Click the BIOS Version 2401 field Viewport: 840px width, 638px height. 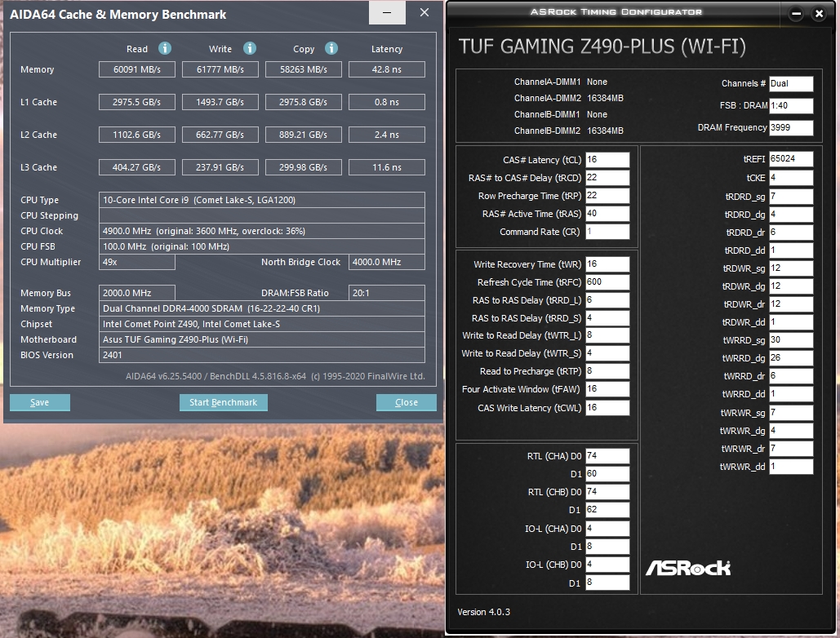pyautogui.click(x=262, y=356)
